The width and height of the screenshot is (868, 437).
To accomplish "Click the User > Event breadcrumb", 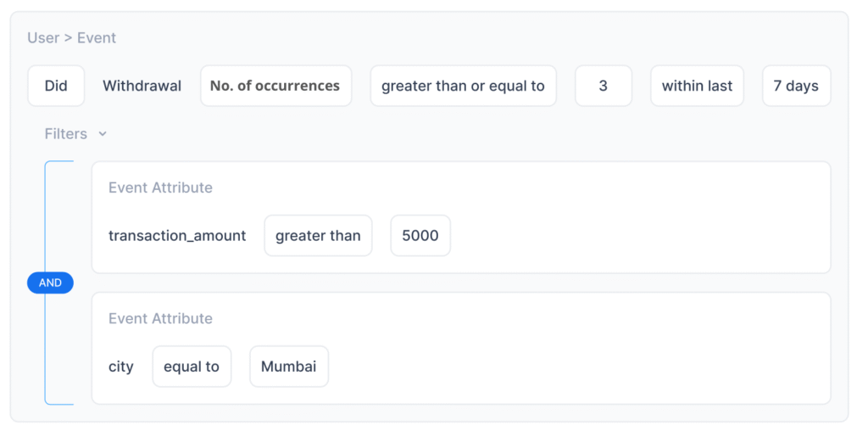I will pos(72,38).
